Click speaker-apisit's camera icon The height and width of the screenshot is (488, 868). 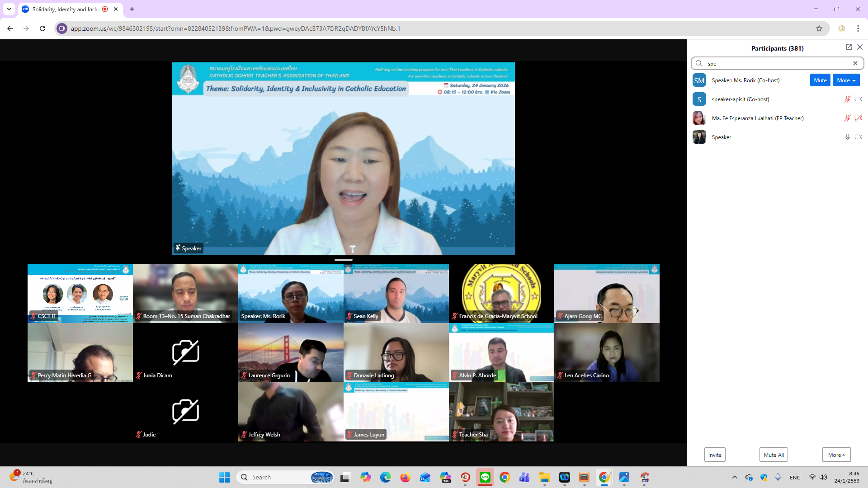coord(858,99)
